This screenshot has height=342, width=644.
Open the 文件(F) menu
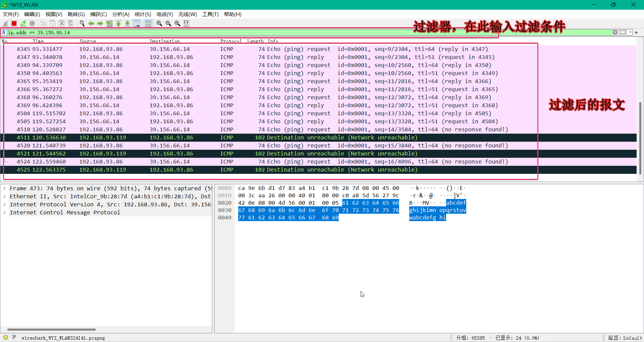pyautogui.click(x=11, y=14)
